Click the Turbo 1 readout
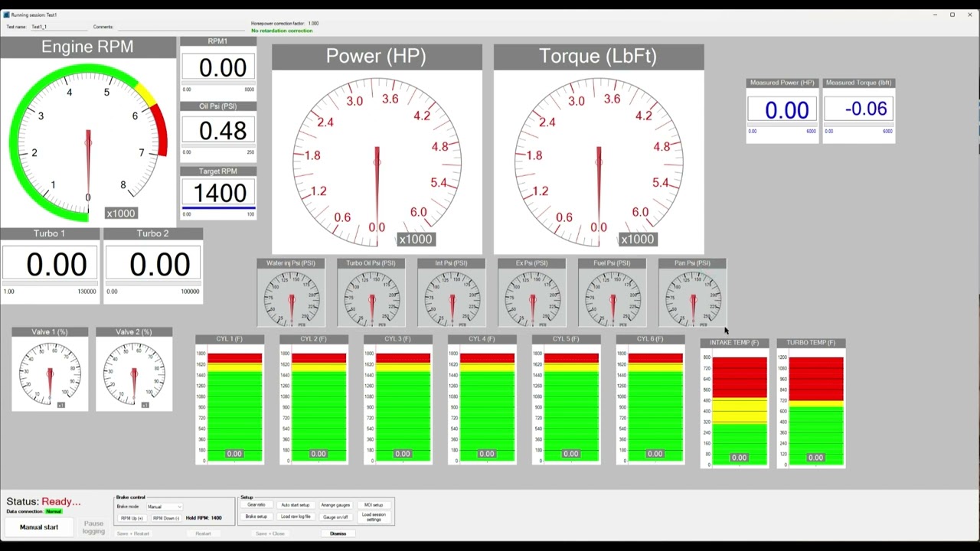The image size is (980, 551). pos(50,265)
